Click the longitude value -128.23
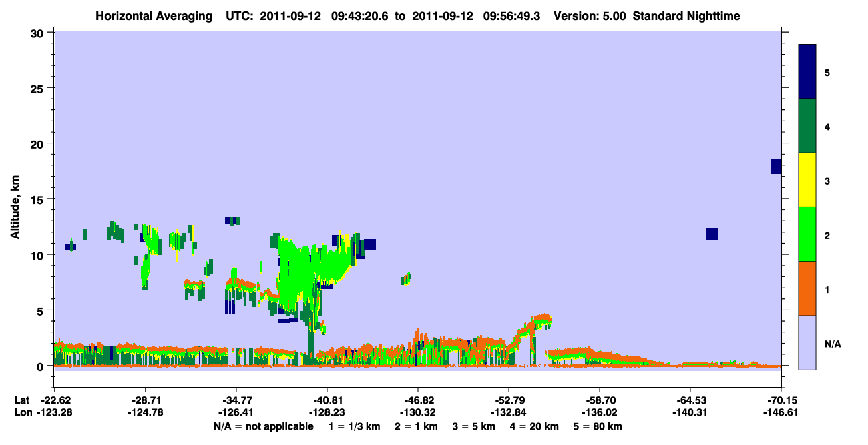 coord(327,413)
